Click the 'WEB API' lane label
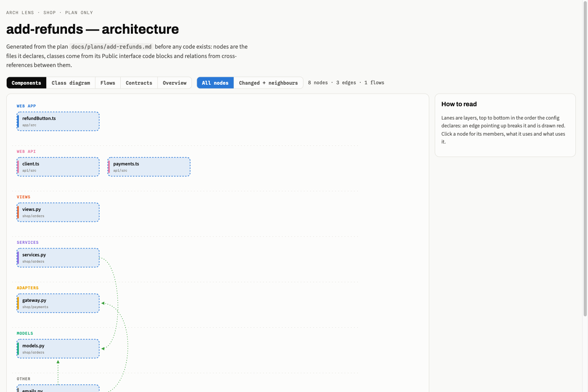588x392 pixels. point(26,152)
